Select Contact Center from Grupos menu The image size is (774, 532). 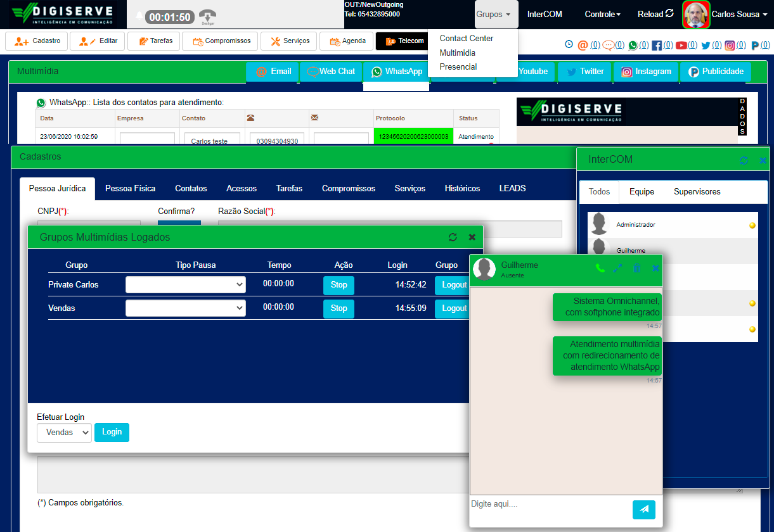pos(466,39)
